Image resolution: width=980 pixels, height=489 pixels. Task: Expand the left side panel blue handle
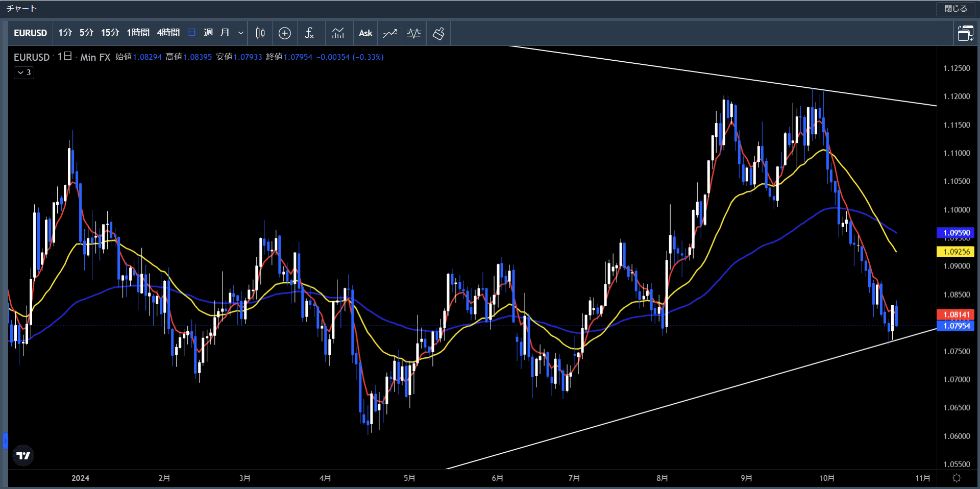5,441
